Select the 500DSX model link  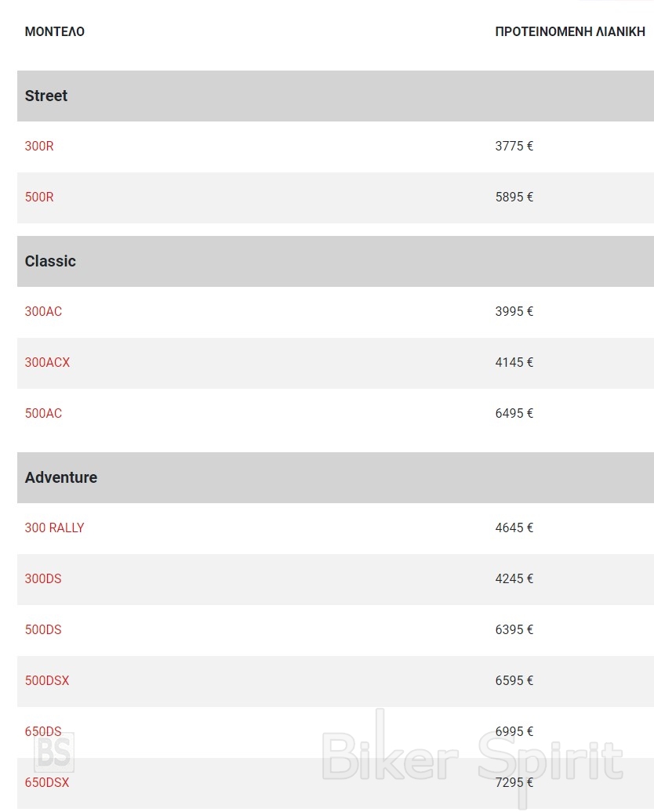tap(47, 681)
